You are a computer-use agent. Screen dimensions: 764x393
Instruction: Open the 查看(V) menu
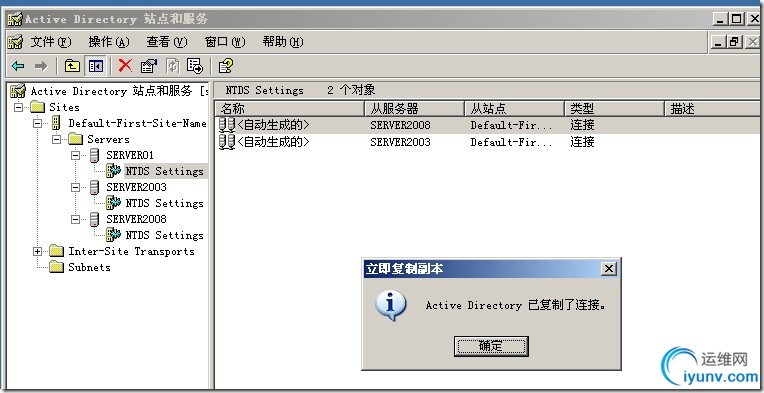coord(167,42)
